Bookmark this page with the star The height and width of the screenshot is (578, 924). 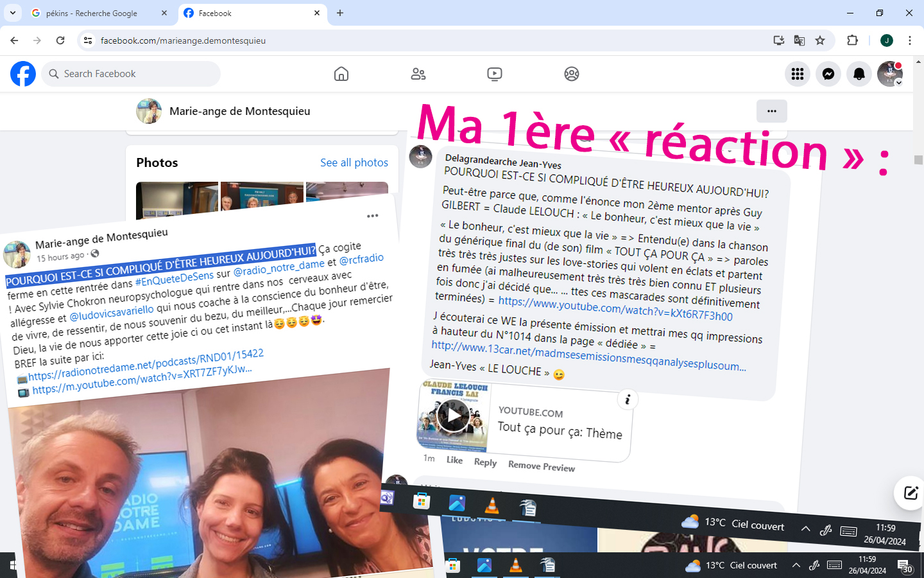[x=820, y=40]
